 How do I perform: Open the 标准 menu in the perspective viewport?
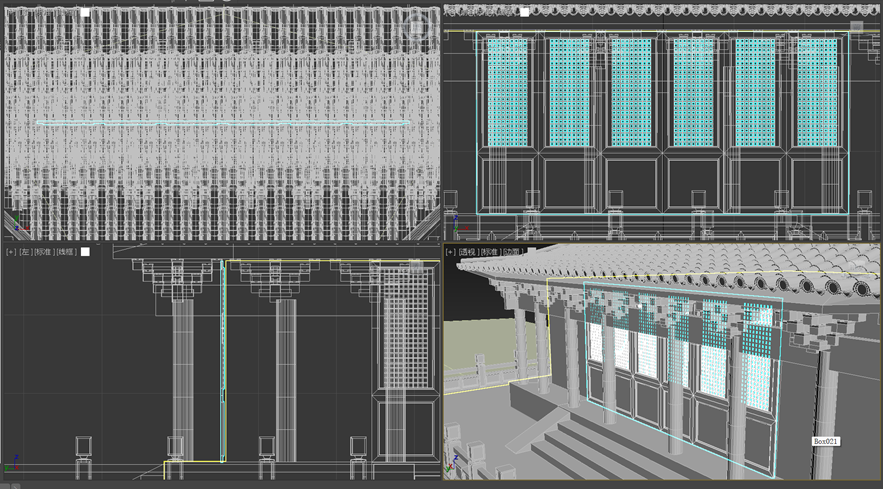[489, 252]
